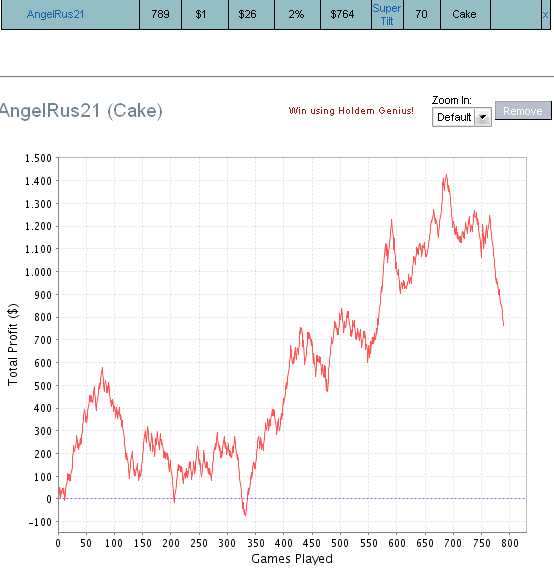Image resolution: width=554 pixels, height=569 pixels.
Task: Click the 2% cell
Action: pyautogui.click(x=296, y=14)
